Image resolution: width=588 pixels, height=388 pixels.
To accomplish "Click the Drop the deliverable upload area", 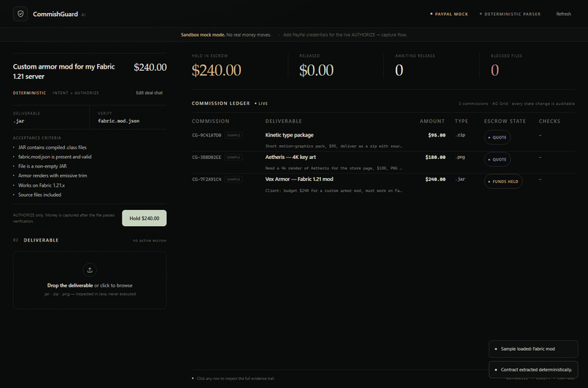I will (90, 280).
